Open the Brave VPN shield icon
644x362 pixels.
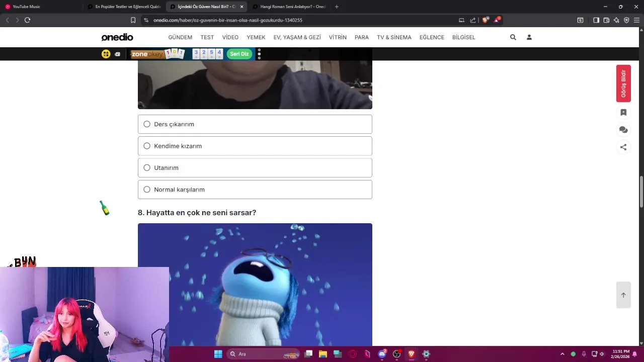[626, 20]
